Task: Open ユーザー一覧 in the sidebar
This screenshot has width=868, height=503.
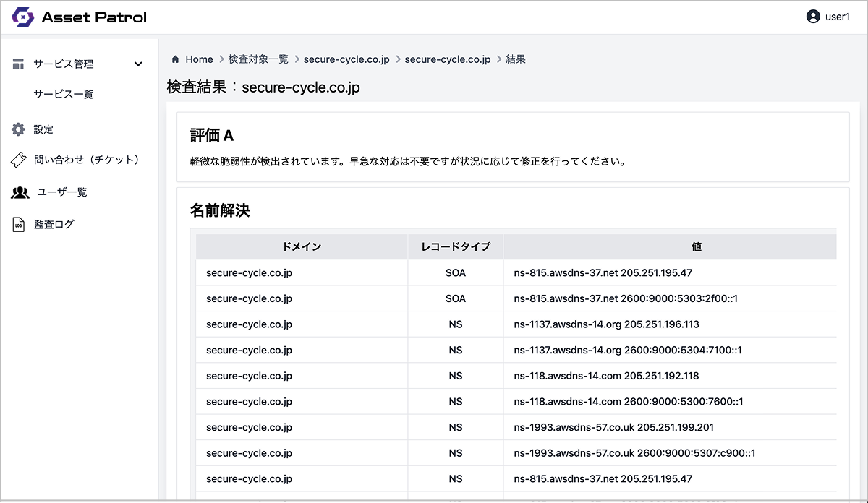Action: pos(62,192)
